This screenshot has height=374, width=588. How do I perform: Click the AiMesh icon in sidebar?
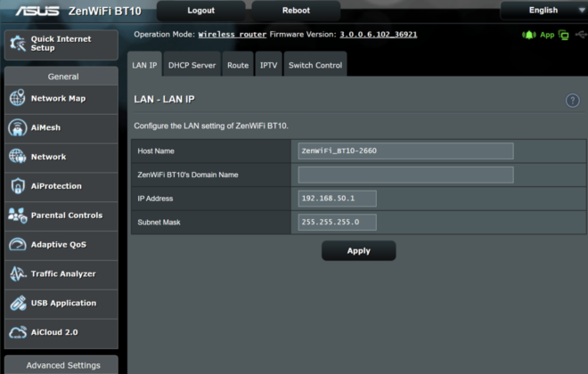click(17, 127)
